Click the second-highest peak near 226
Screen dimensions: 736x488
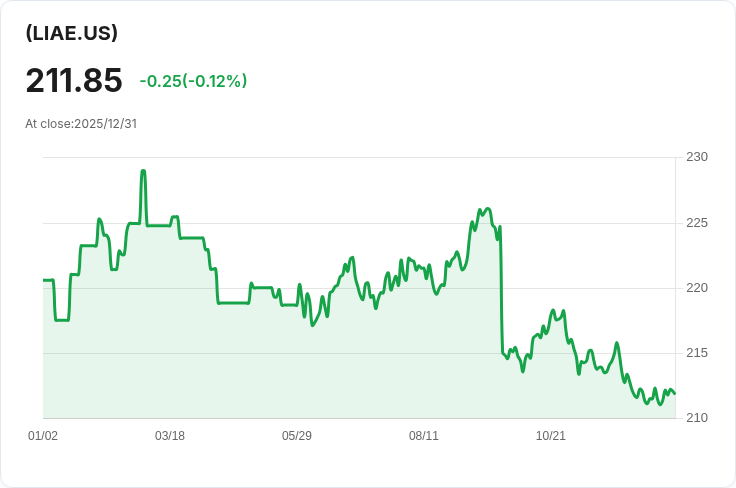[487, 208]
